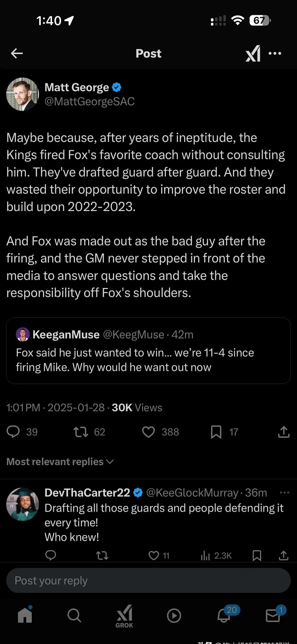This screenshot has height=644, width=297.
Task: Open @MattGeorgeSAC profile handle
Action: 89,101
